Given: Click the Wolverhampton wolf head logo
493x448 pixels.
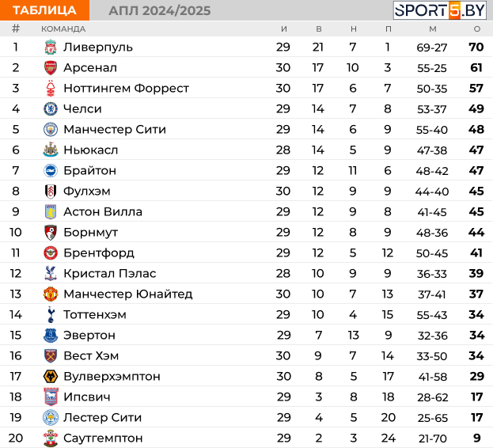Looking at the screenshot, I should tap(51, 376).
